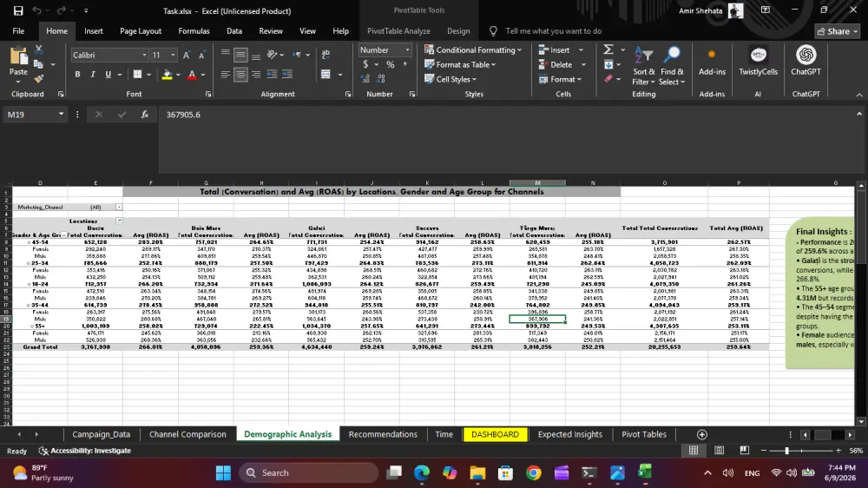Image resolution: width=868 pixels, height=488 pixels.
Task: Click the Save icon in title bar
Action: (x=18, y=10)
